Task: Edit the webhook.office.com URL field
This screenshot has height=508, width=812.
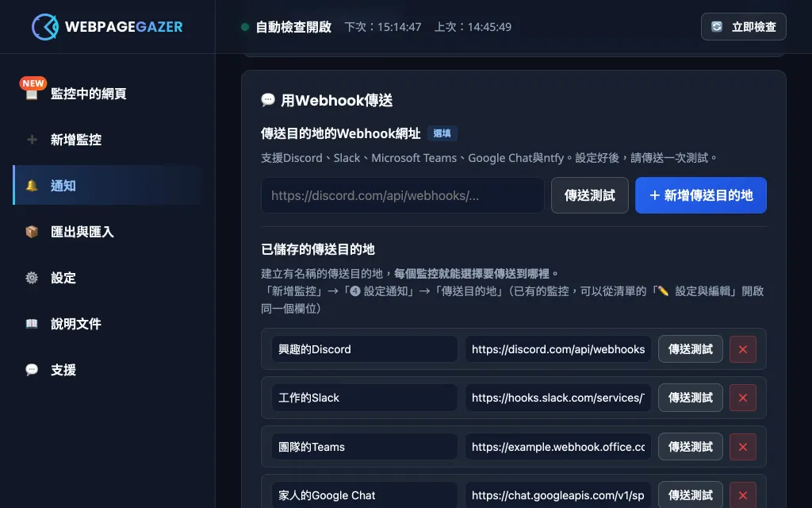Action: pos(558,446)
